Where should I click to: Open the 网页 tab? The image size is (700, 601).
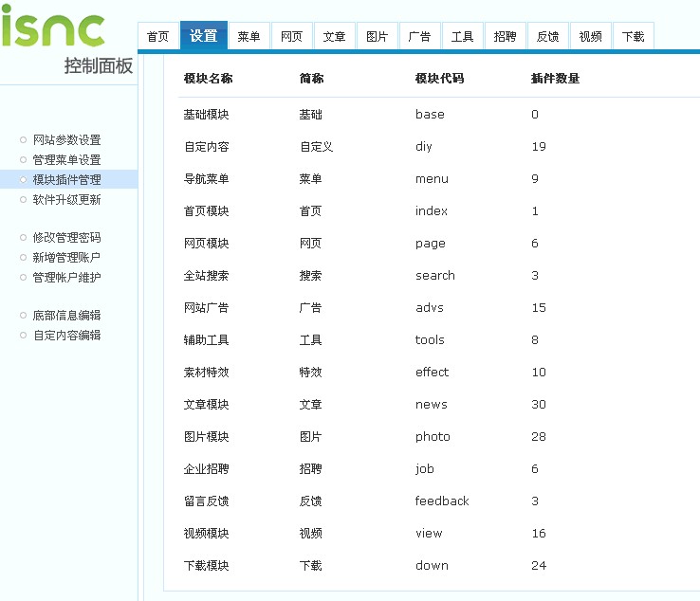(291, 37)
